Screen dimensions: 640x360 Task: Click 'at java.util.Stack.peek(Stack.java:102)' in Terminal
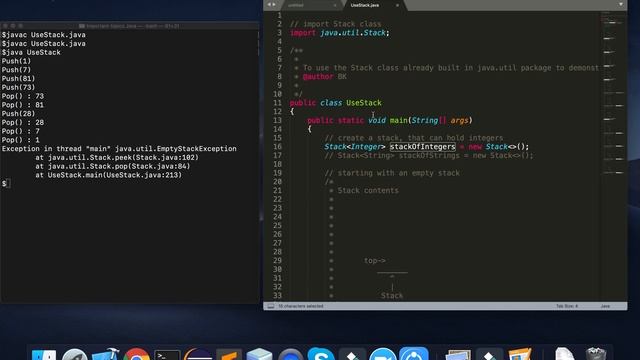117,157
